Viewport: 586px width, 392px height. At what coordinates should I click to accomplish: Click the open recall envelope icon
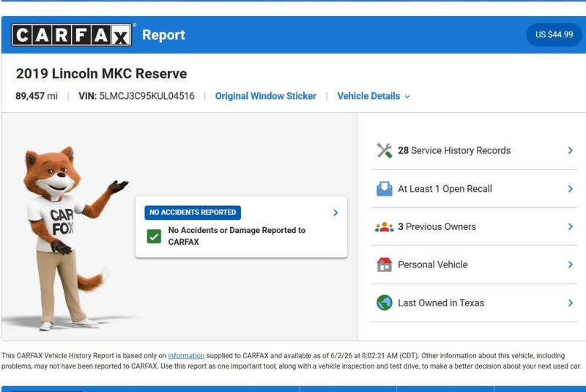[384, 189]
